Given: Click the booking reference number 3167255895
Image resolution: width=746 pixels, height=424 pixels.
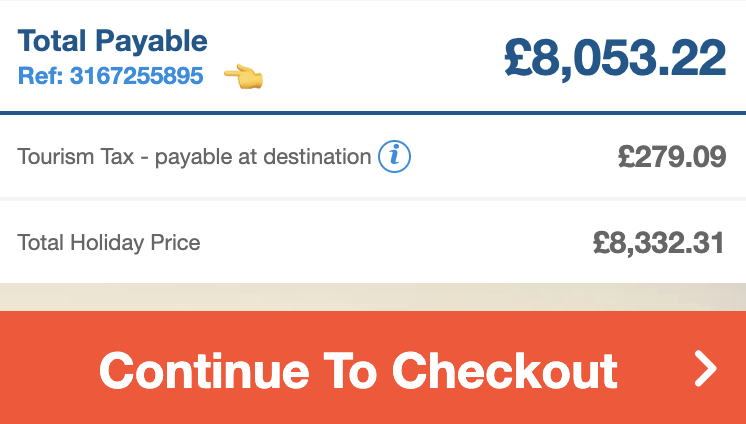Looking at the screenshot, I should point(136,76).
